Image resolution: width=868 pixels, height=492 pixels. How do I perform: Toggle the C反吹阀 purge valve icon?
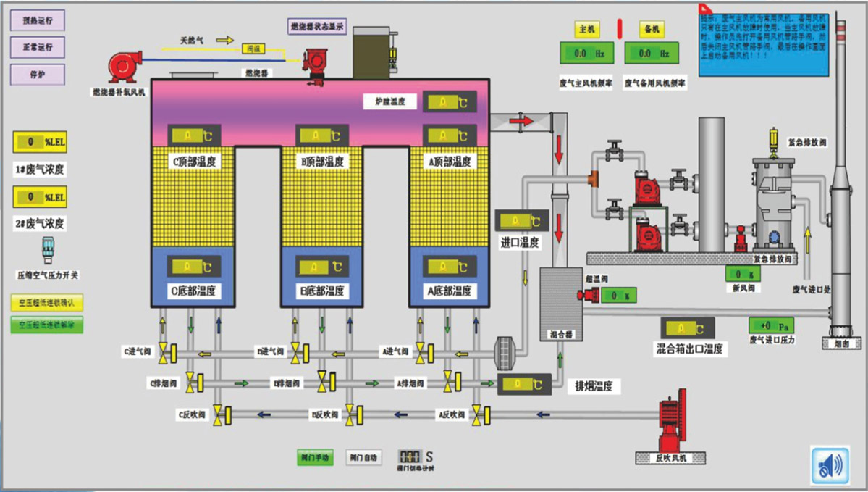click(x=222, y=415)
